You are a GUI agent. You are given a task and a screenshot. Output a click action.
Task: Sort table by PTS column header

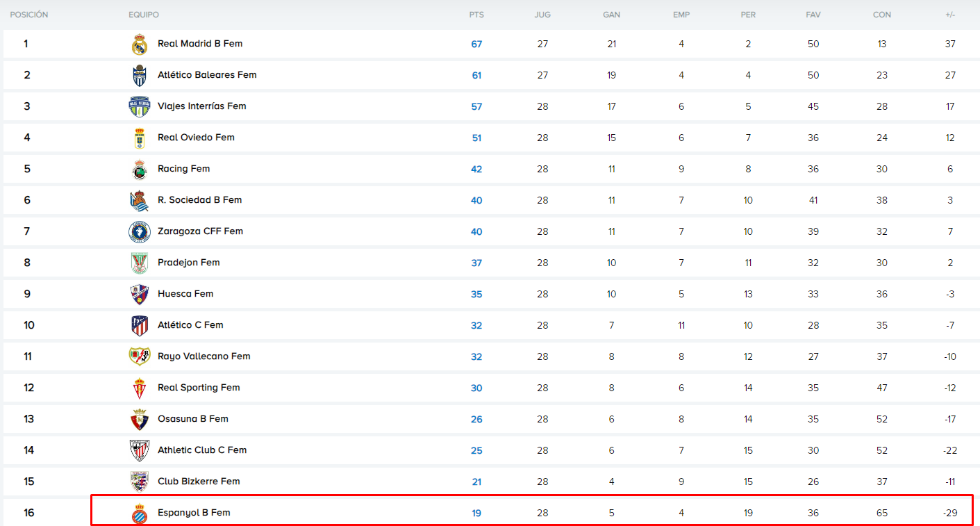tap(476, 15)
